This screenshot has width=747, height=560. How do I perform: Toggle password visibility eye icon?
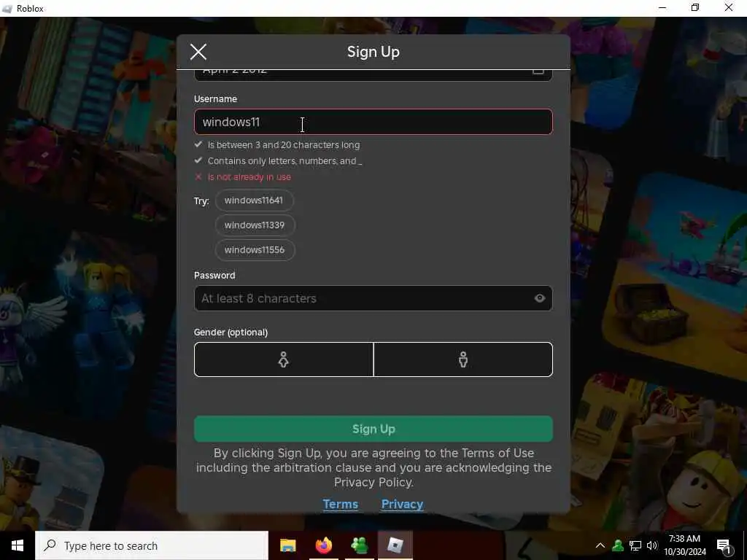click(x=540, y=298)
